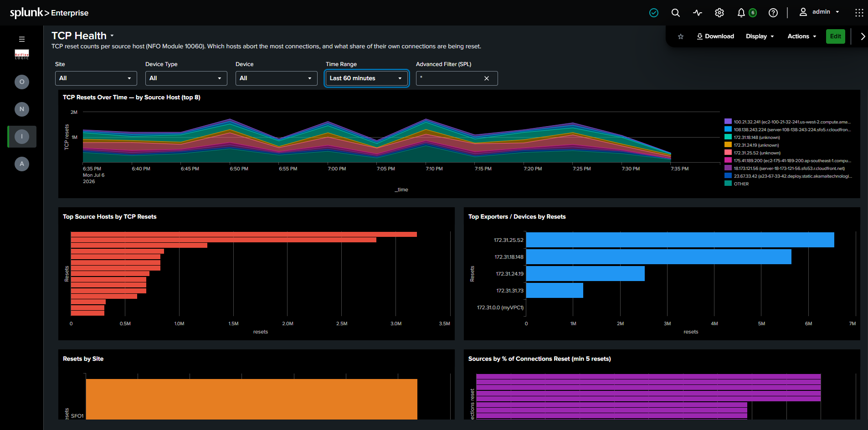The height and width of the screenshot is (430, 868).
Task: Open the Time Range dropdown
Action: point(367,78)
